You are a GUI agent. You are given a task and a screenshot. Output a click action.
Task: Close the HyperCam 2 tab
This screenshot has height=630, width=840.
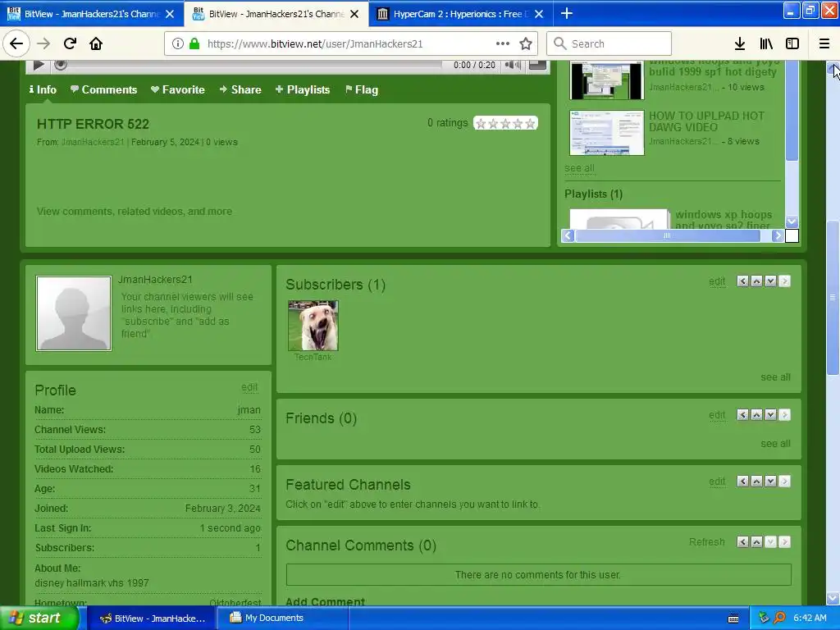540,14
